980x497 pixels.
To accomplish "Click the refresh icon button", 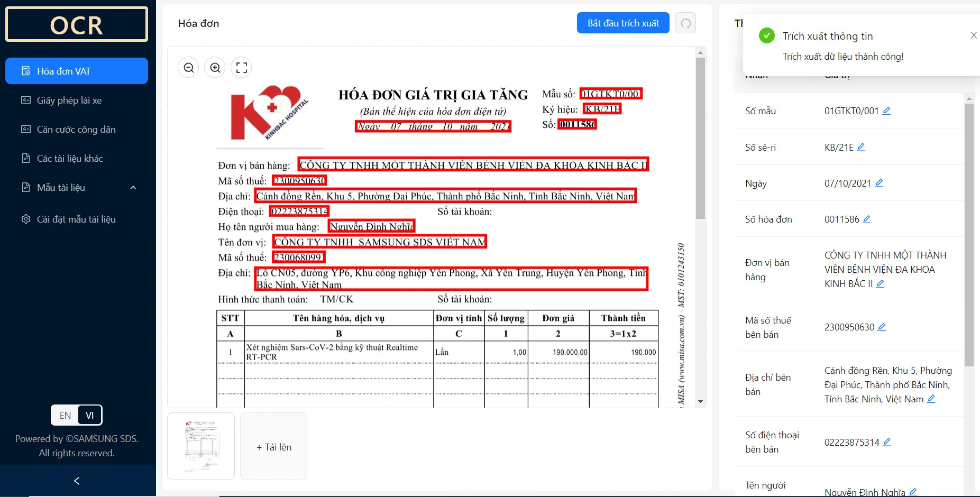I will 685,23.
